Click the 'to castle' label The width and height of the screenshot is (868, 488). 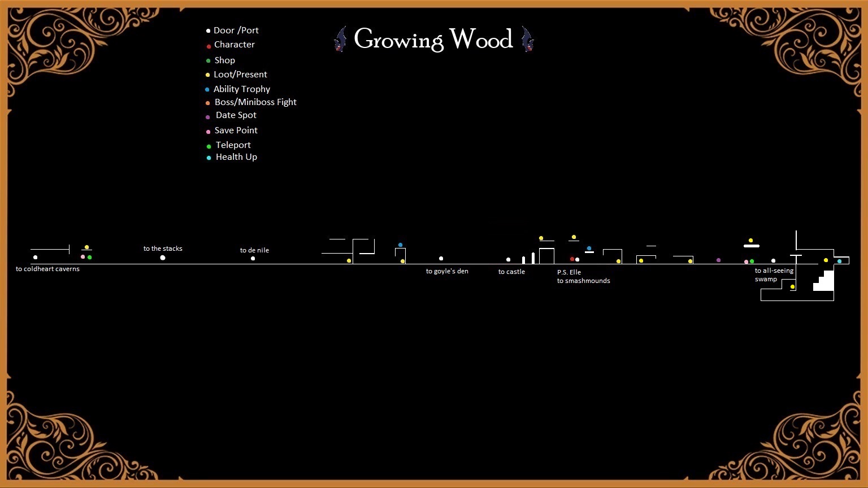(511, 272)
